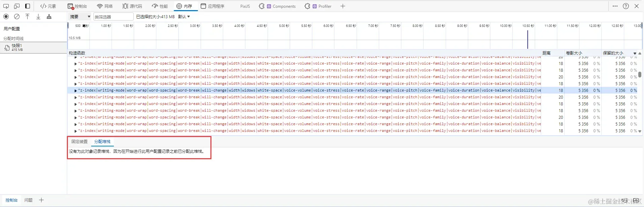This screenshot has height=207, width=644.
Task: Save profile using the download arrow icon
Action: pyautogui.click(x=38, y=16)
